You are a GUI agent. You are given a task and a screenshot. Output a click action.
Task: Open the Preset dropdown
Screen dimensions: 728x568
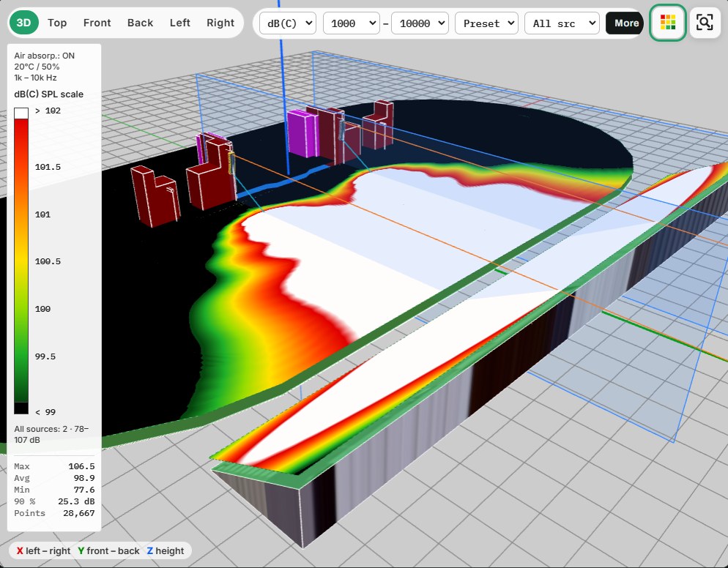486,23
